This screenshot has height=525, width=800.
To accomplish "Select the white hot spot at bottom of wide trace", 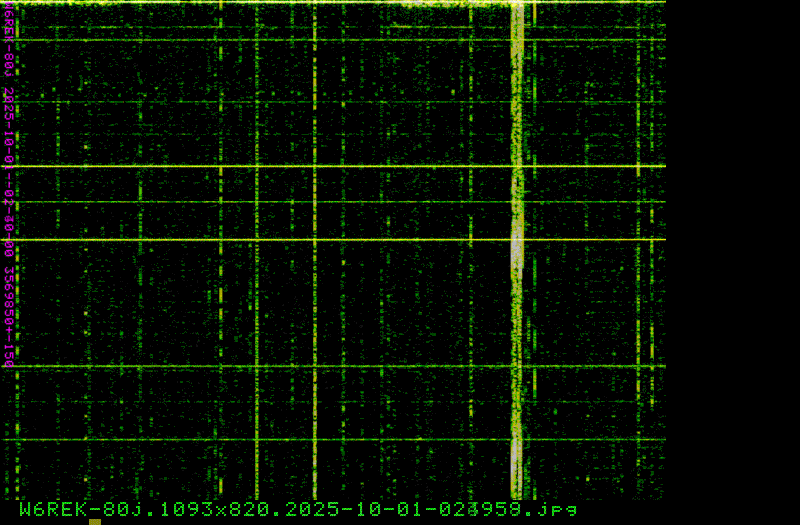I will coord(517,462).
